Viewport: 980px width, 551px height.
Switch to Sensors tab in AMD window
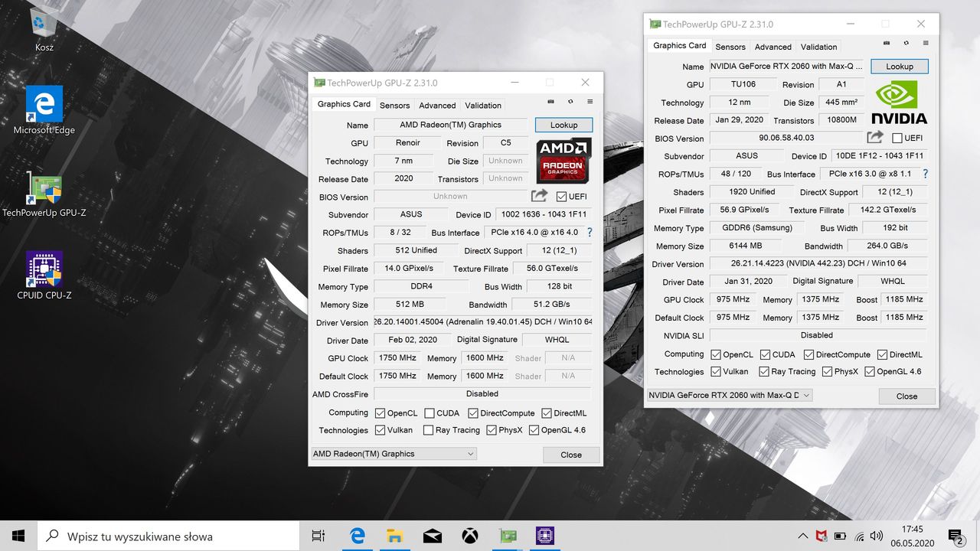tap(394, 106)
